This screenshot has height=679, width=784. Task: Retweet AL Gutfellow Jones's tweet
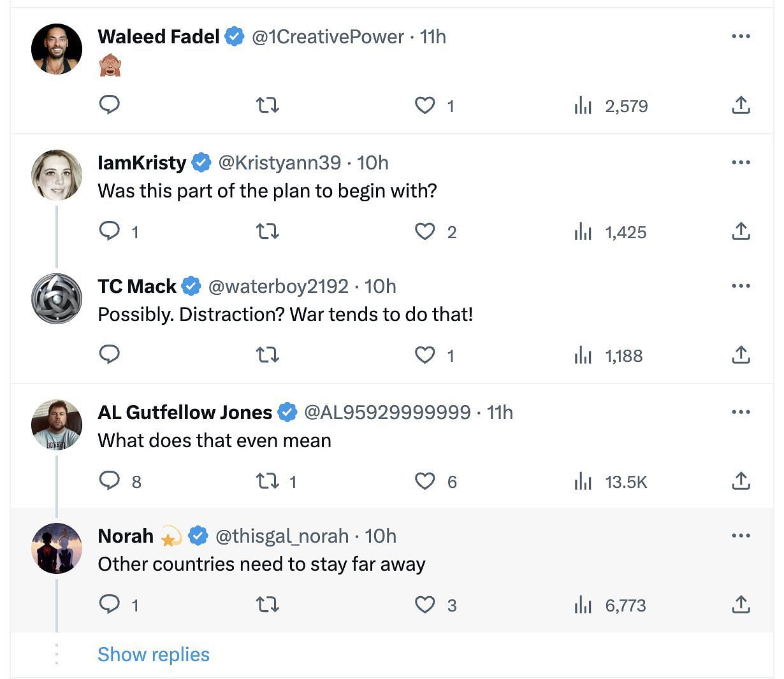point(268,481)
